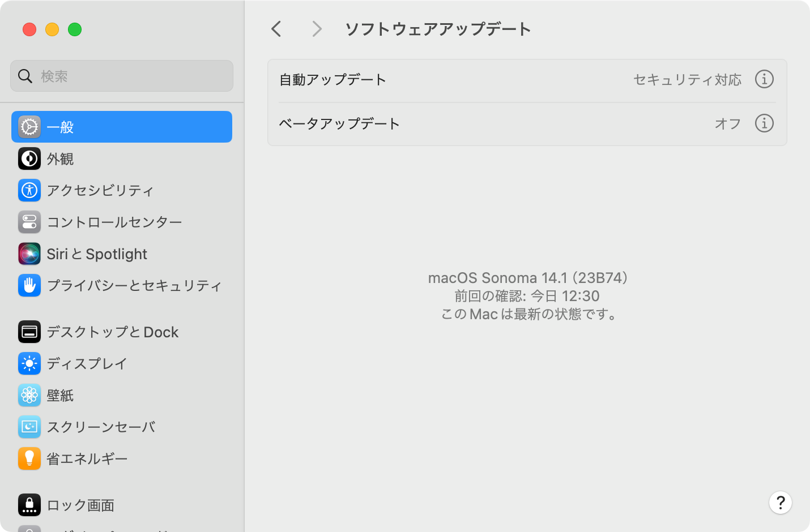Click the アクセシビリティ accessibility icon

(29, 190)
